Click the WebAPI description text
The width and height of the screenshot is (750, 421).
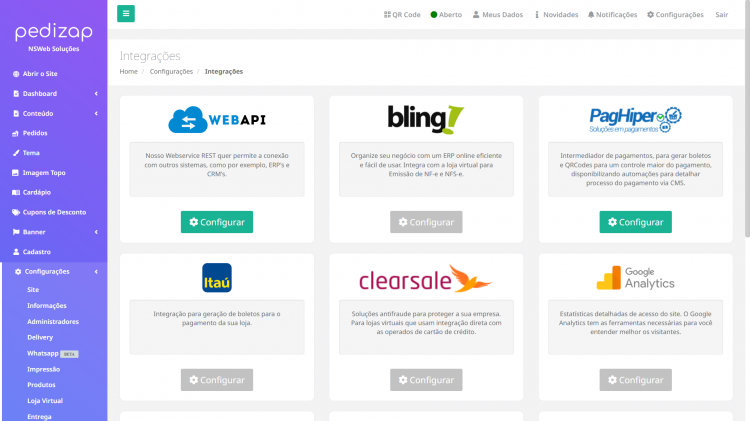coord(217,165)
